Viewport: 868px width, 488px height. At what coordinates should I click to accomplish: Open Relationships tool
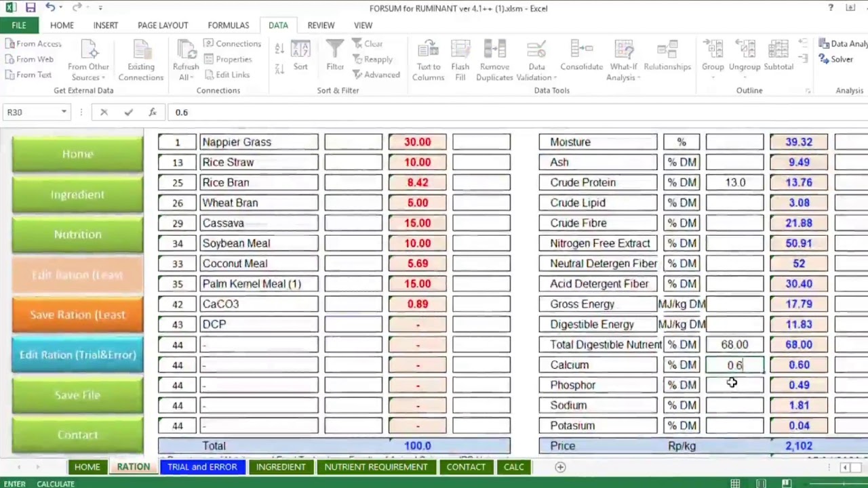pyautogui.click(x=667, y=56)
